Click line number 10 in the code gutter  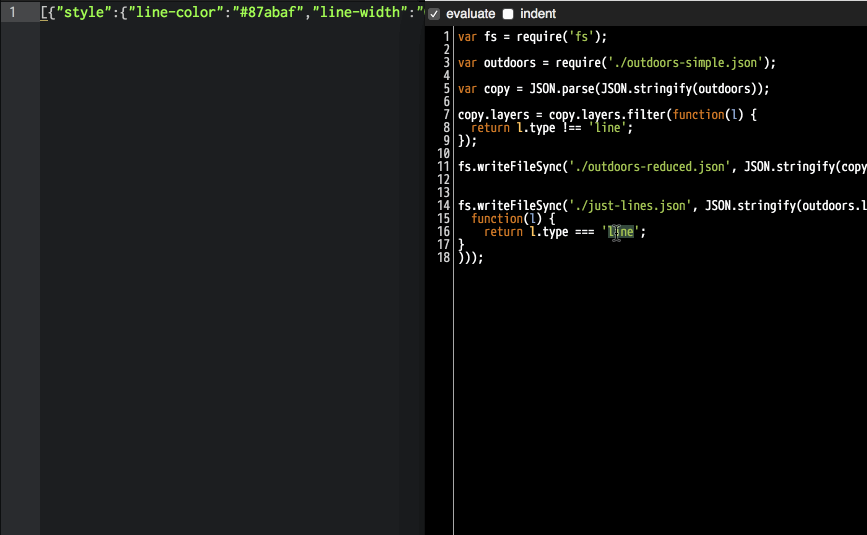tap(443, 154)
